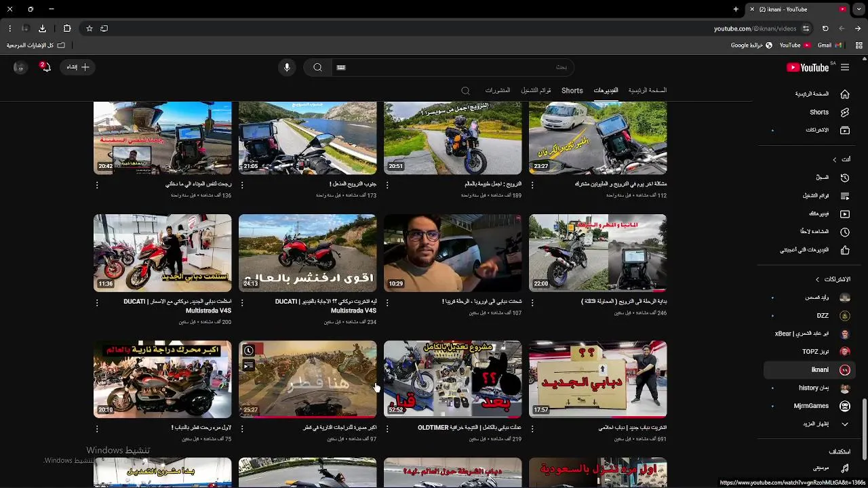Search within channel using magnifier icon
Image resolution: width=868 pixels, height=488 pixels.
(465, 90)
